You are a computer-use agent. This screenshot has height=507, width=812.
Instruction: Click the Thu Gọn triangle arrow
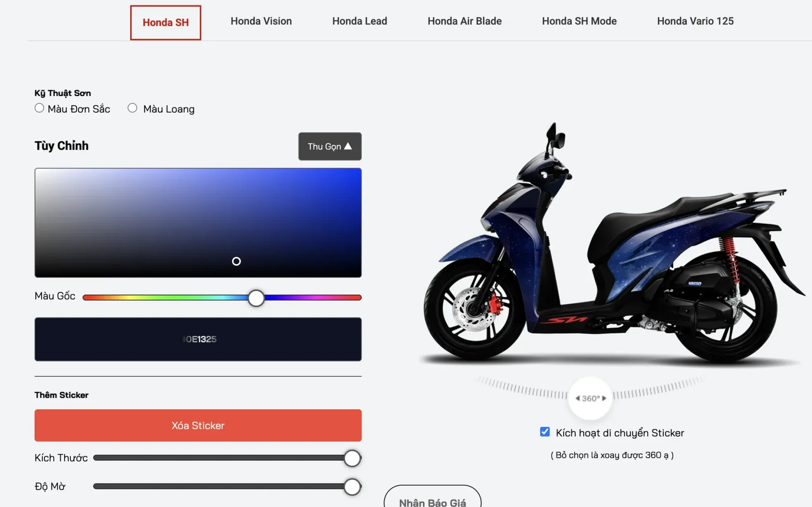[x=348, y=146]
